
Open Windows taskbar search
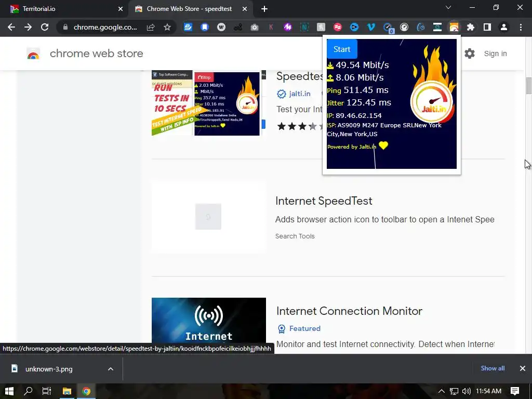coord(28,391)
